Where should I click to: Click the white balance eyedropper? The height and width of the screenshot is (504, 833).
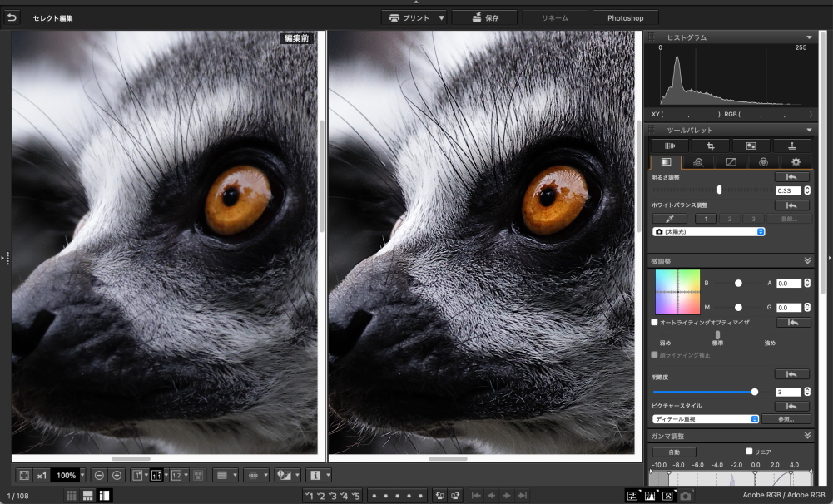click(671, 219)
